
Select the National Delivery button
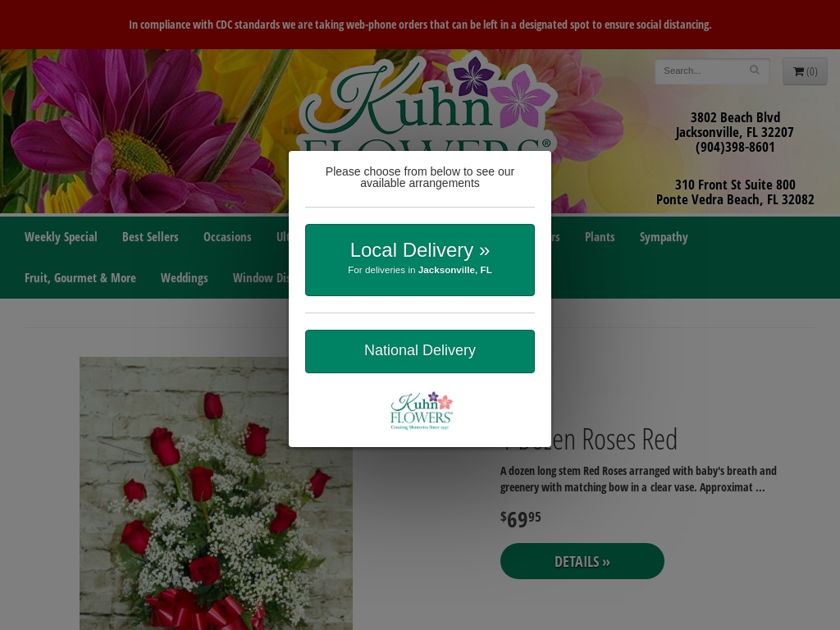coord(419,351)
